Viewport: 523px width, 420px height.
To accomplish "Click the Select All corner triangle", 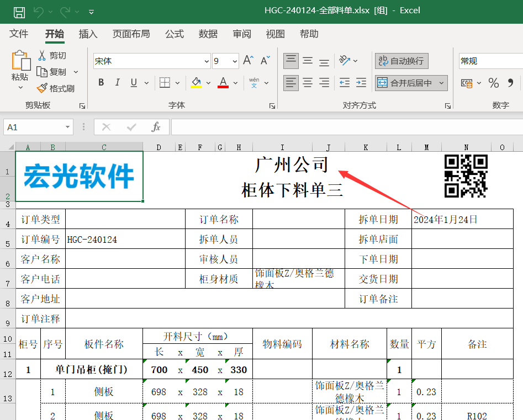I will pos(11,147).
